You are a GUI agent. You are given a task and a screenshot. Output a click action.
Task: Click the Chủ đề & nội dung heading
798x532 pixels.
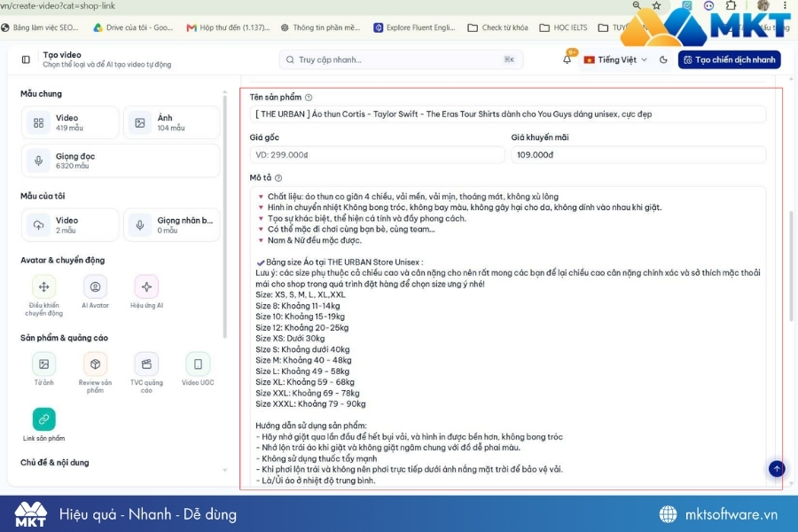pos(54,462)
